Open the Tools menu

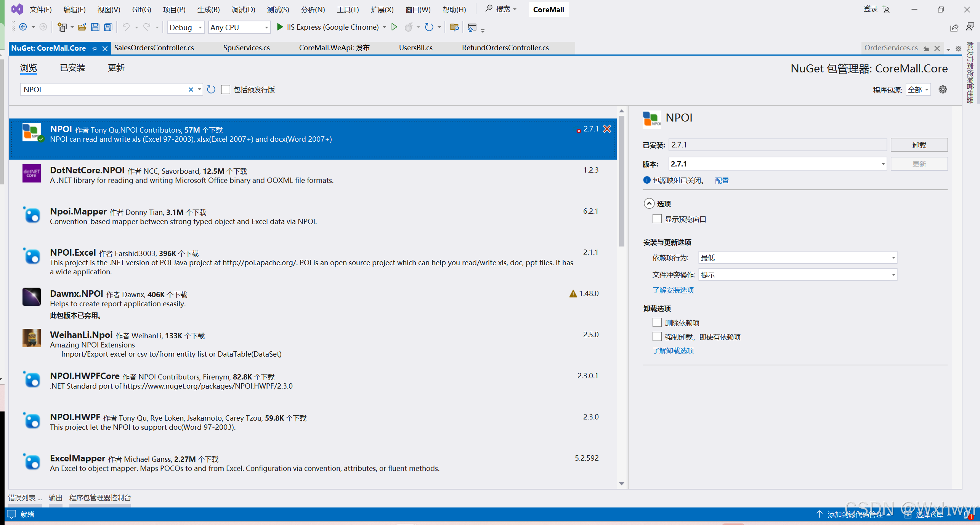click(348, 10)
